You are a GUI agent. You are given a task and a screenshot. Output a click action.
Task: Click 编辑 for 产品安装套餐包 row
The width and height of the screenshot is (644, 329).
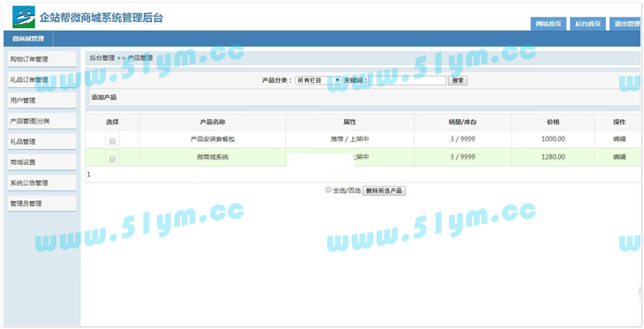pos(619,139)
